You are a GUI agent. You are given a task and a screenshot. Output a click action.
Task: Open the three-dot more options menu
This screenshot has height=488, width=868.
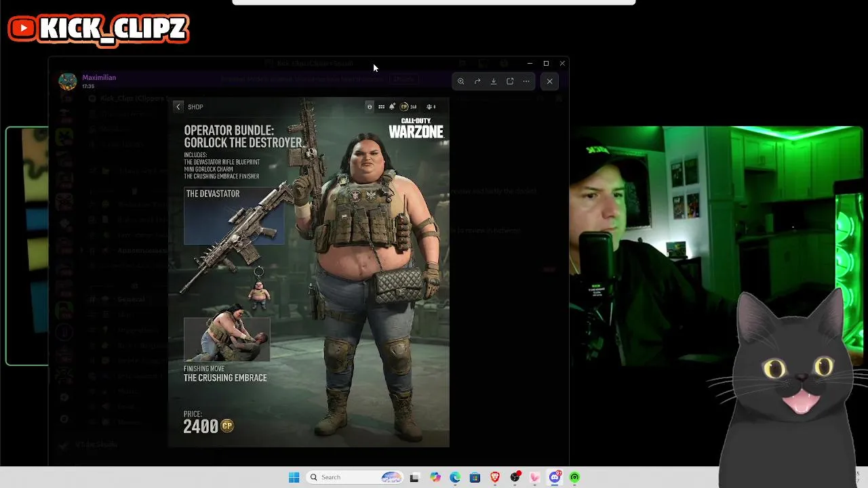pos(526,81)
